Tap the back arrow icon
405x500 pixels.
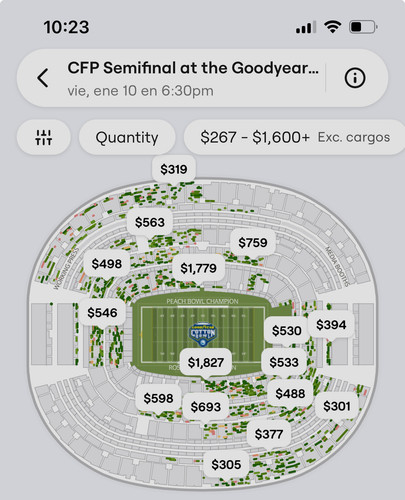click(43, 78)
